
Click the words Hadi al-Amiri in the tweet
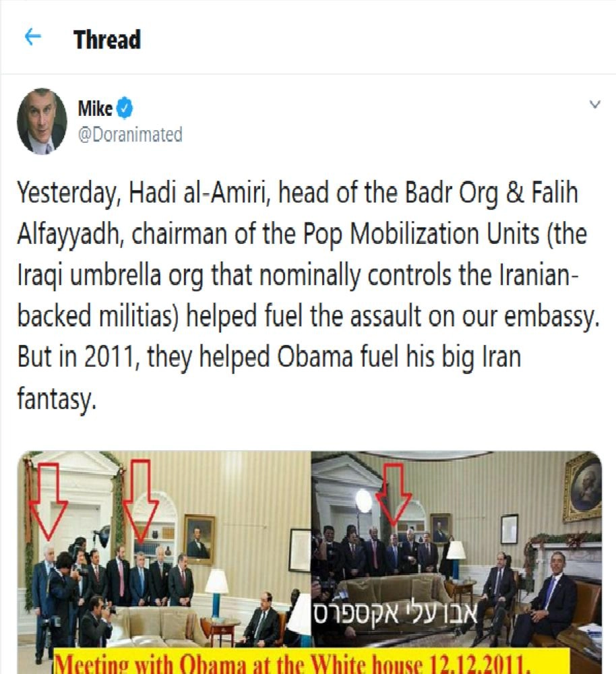(x=197, y=193)
